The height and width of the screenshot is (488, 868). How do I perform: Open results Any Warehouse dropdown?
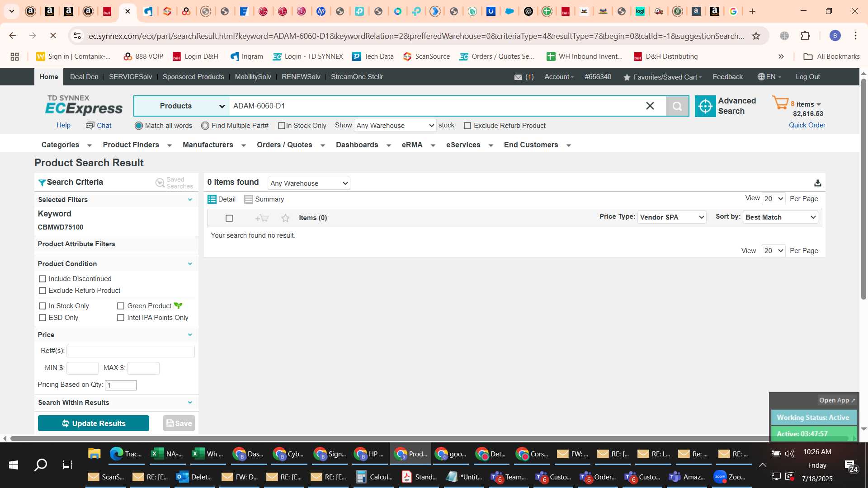tap(309, 183)
